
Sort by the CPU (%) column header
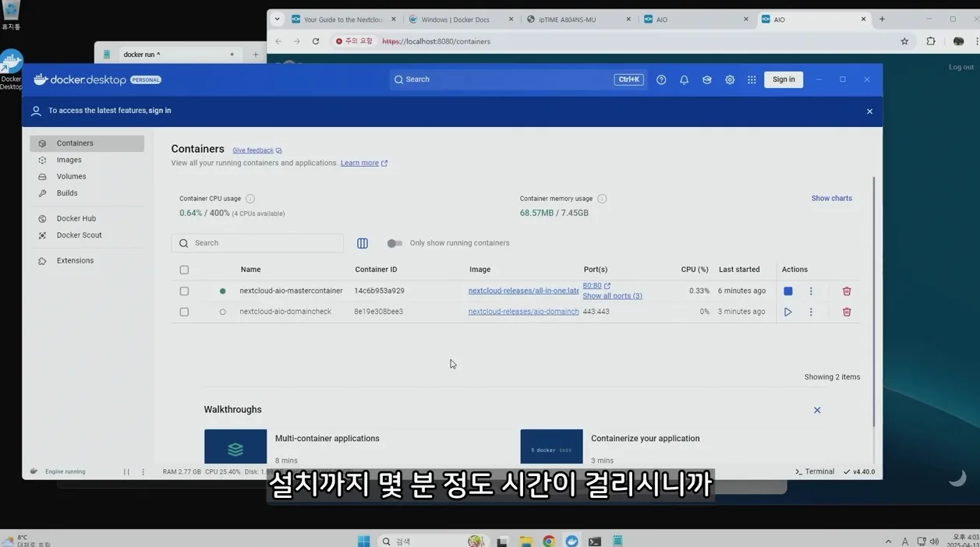695,270
